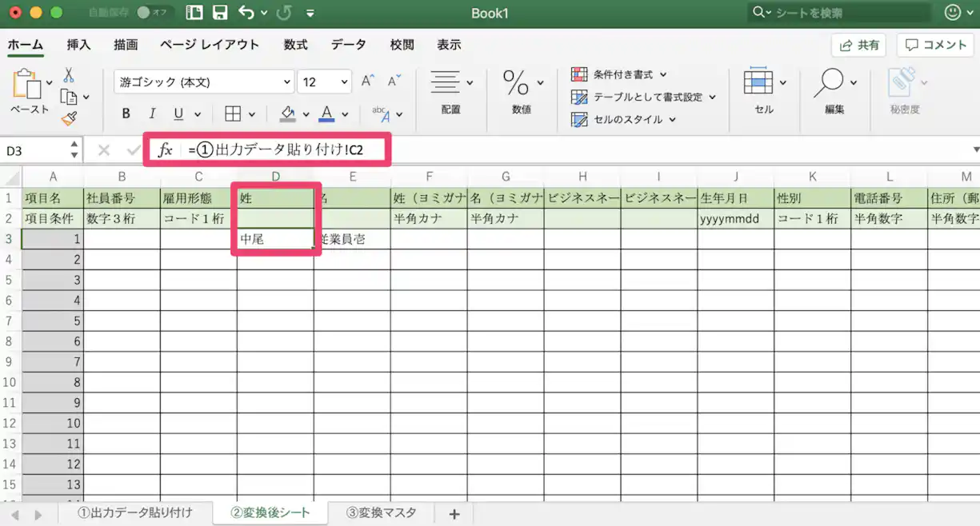
Task: Switch to the データ ribbon tab
Action: pos(348,45)
